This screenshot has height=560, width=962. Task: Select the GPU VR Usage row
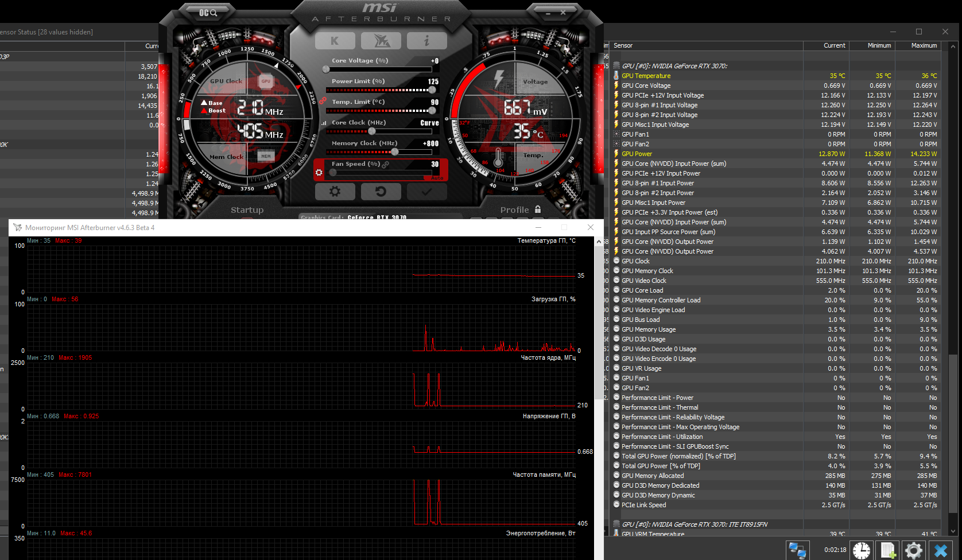tap(776, 368)
